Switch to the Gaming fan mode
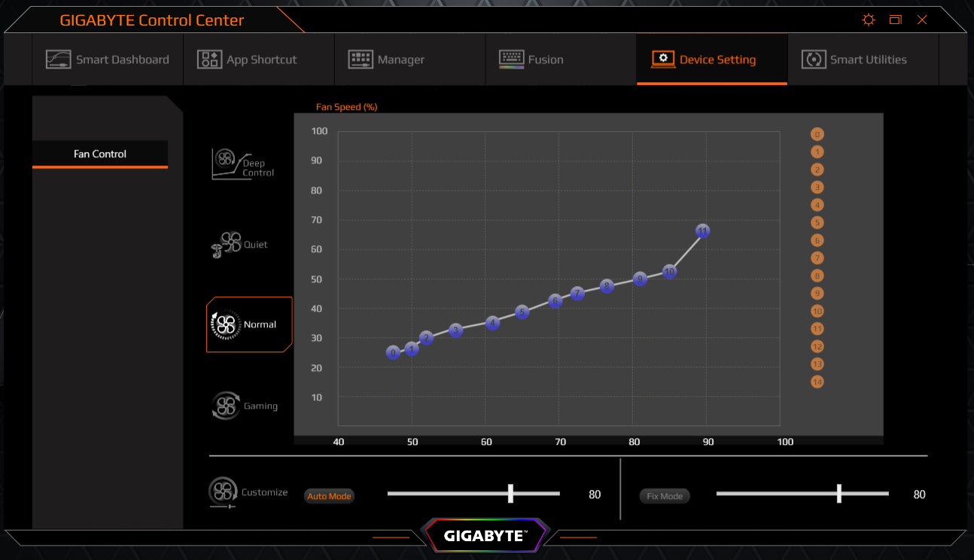Viewport: 974px width, 560px height. (245, 406)
